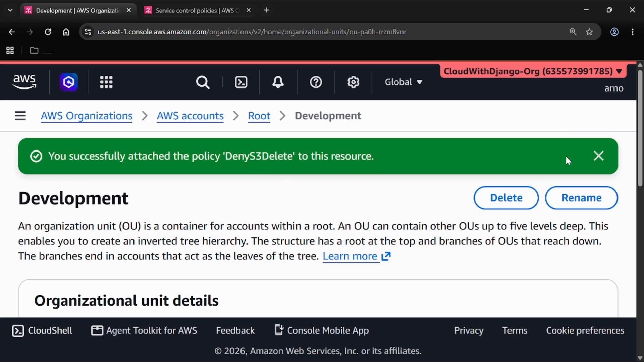Open the Terms link
644x362 pixels.
tap(515, 330)
